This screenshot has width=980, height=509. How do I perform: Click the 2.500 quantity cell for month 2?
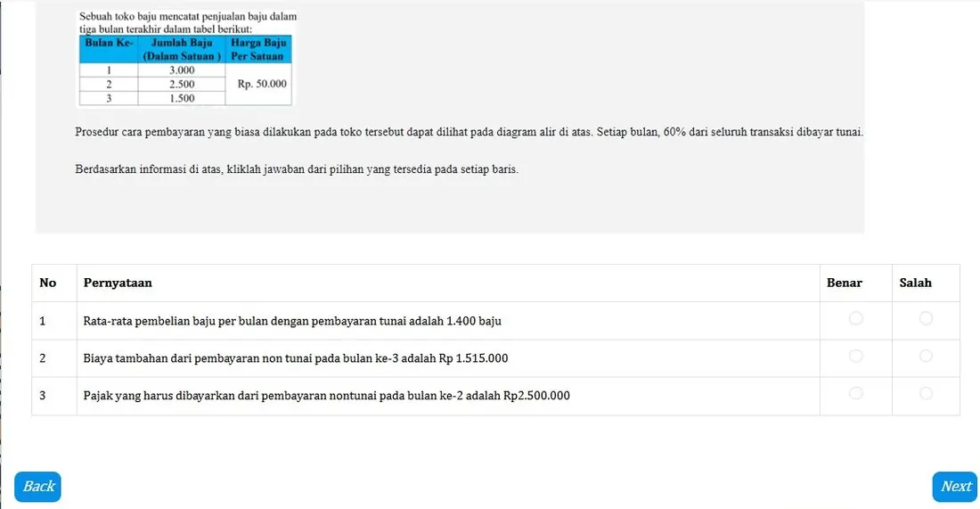point(182,84)
